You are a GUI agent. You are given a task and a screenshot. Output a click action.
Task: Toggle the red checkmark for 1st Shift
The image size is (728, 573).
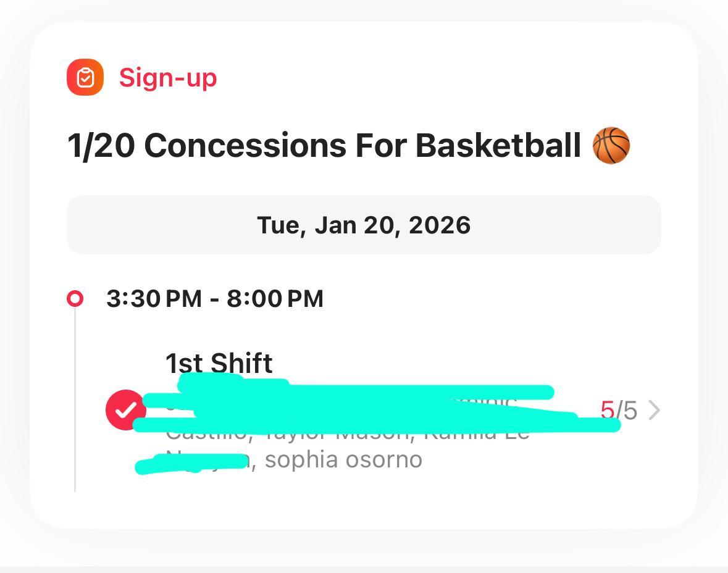pos(125,409)
